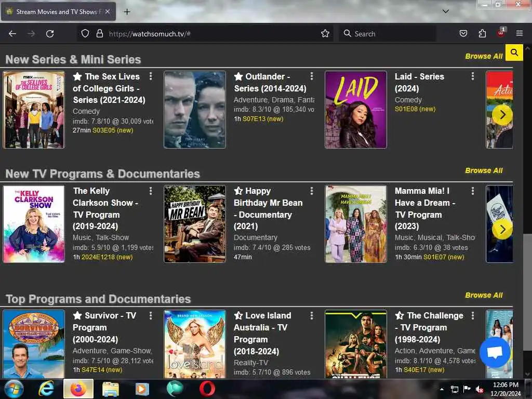
Task: Open three-dot menu for Kelly Clarkson Show
Action: point(151,191)
